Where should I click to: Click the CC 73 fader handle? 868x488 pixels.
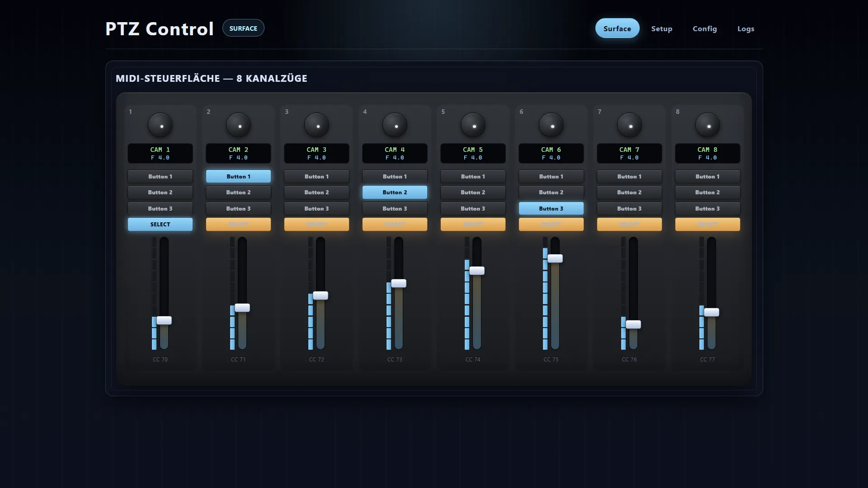tap(399, 283)
